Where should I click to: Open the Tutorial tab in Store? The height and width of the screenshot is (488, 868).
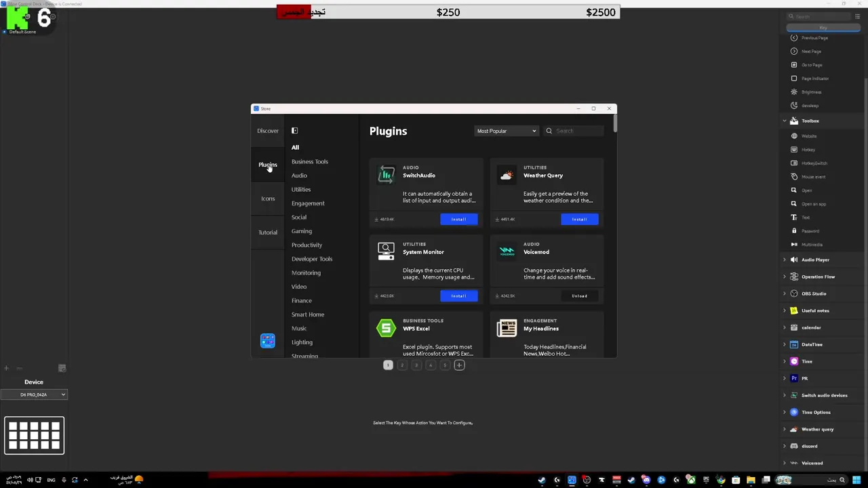pos(268,232)
